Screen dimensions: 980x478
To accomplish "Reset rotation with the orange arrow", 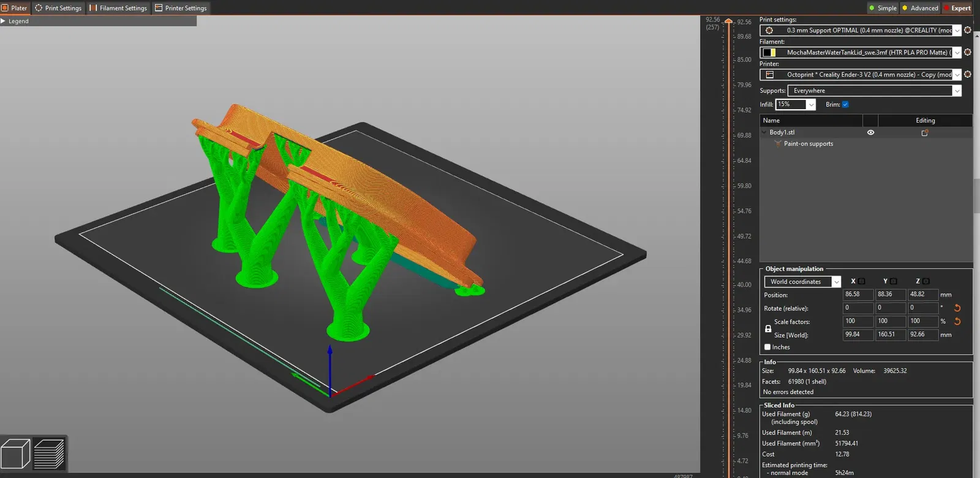I will (x=957, y=308).
